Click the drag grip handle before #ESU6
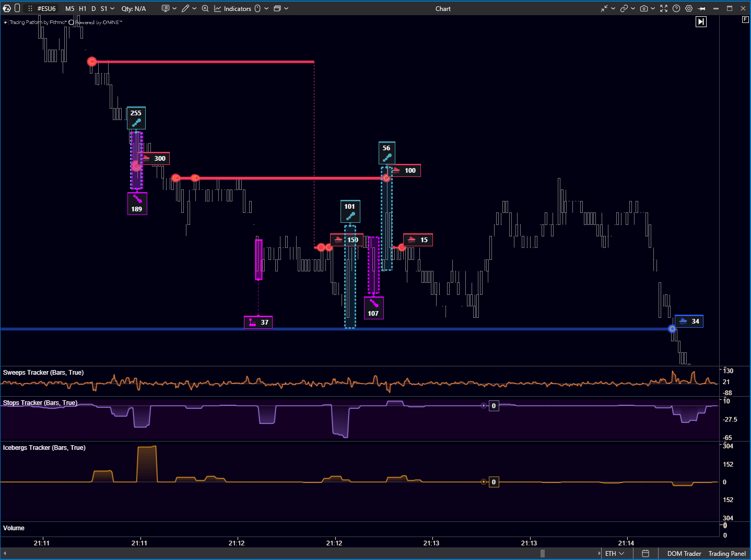751x560 pixels. tap(30, 9)
